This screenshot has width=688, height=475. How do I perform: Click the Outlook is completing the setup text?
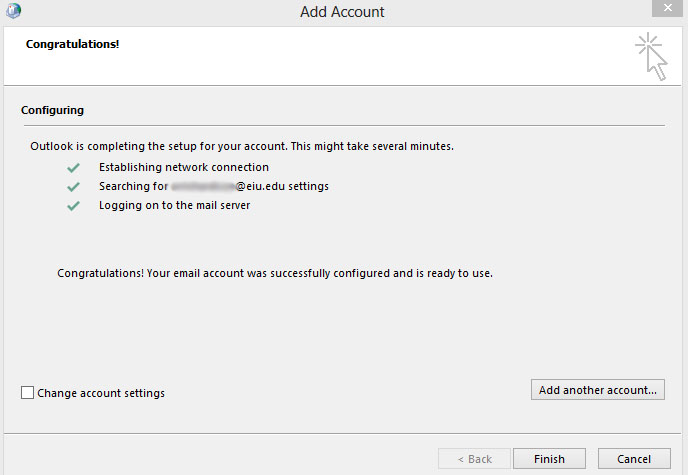tap(242, 146)
